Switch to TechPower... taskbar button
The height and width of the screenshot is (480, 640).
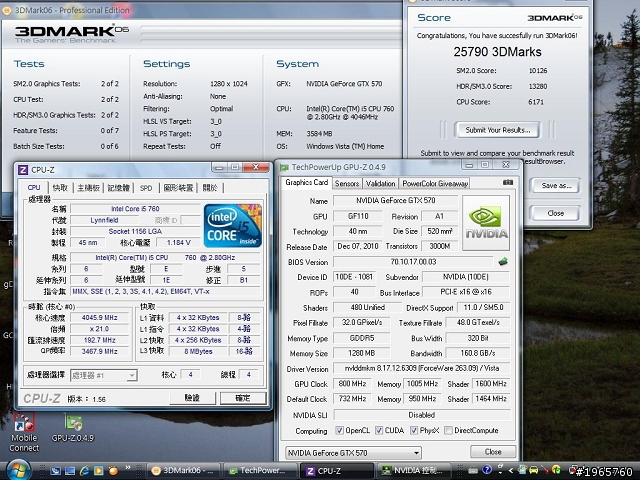[260, 471]
